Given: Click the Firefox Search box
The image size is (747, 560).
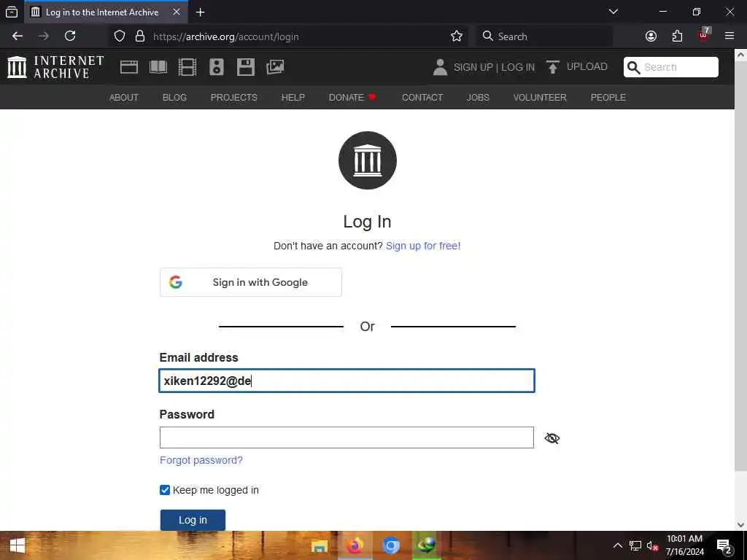Looking at the screenshot, I should pyautogui.click(x=544, y=36).
